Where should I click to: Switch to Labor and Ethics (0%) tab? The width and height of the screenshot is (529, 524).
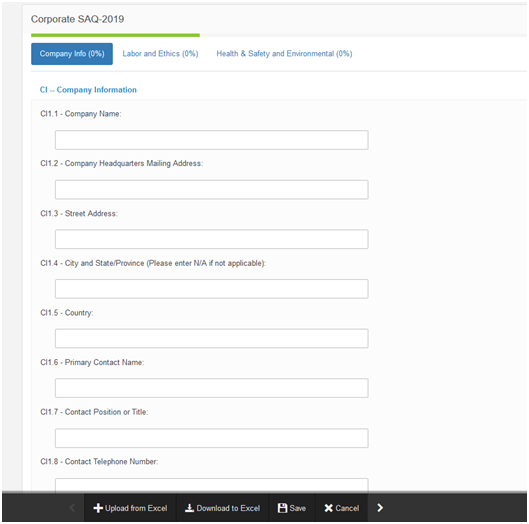[160, 54]
